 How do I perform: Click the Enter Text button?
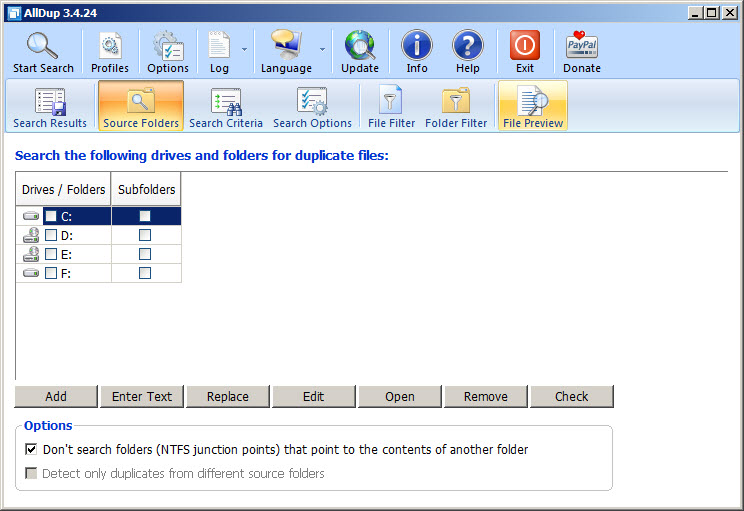(142, 397)
